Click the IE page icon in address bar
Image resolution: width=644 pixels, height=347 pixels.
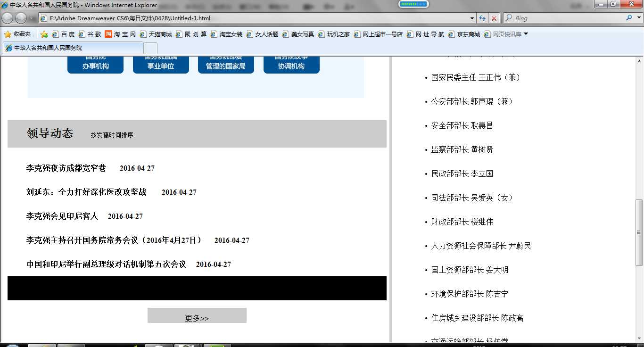tap(43, 18)
